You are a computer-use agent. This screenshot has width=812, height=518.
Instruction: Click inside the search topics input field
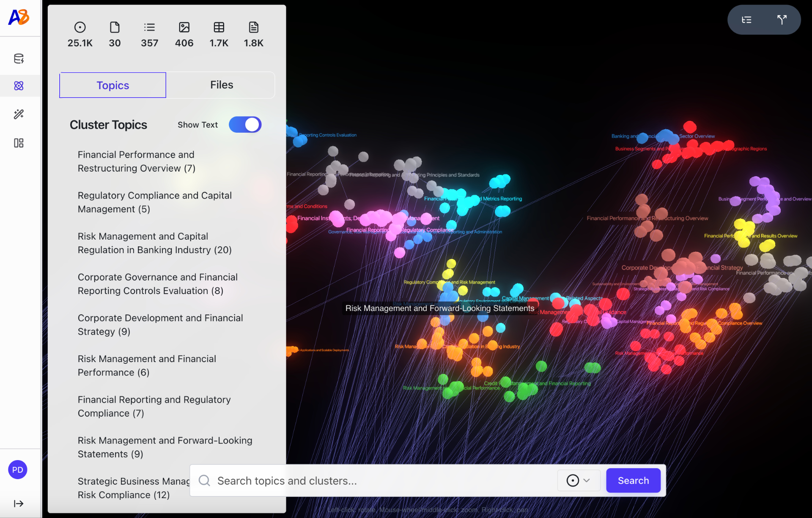338,480
